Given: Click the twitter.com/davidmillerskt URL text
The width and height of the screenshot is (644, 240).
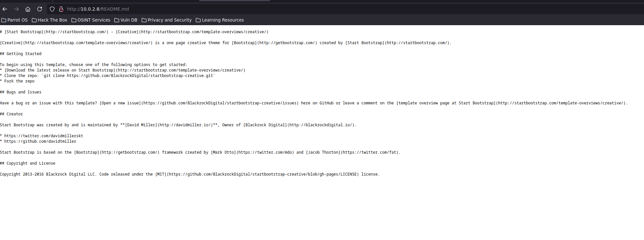Looking at the screenshot, I should (43, 136).
